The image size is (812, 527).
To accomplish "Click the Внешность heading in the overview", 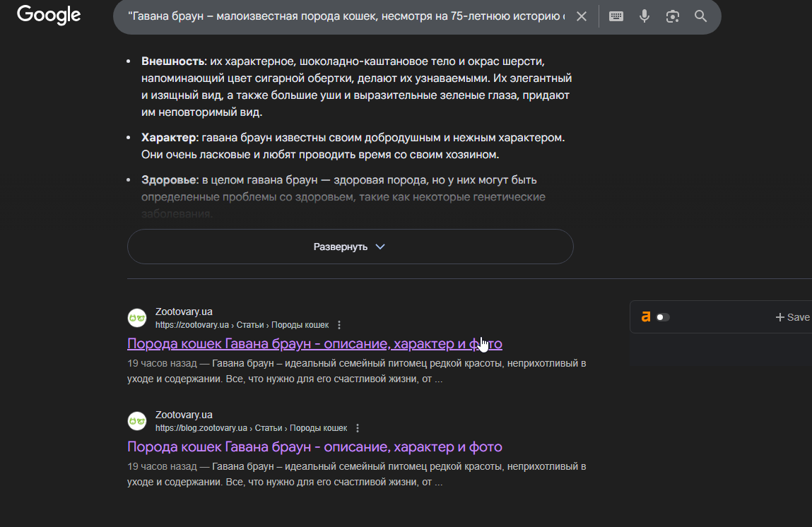I will coord(173,61).
